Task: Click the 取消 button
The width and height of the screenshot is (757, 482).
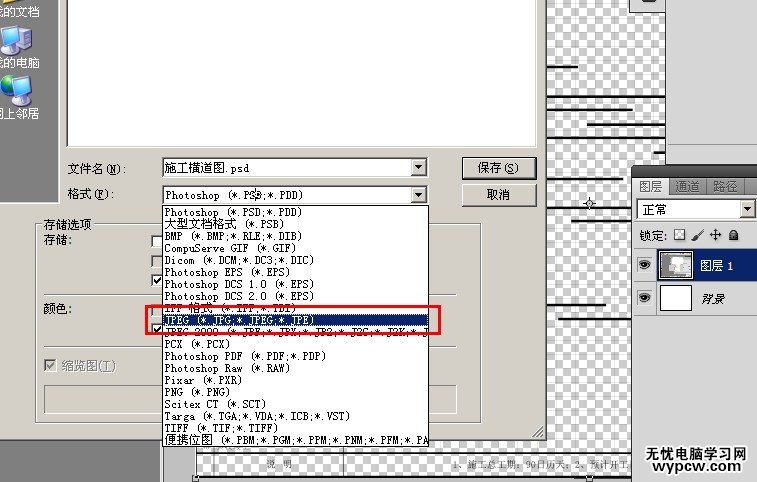Action: (499, 195)
